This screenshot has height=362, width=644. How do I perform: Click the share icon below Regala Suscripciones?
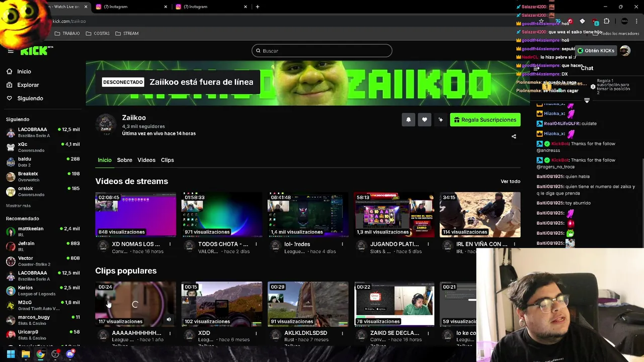point(514,136)
